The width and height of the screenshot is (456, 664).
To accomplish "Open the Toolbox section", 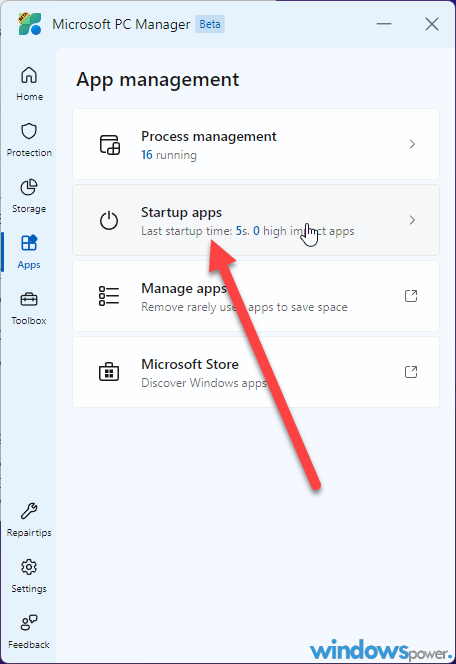I will coord(29,308).
